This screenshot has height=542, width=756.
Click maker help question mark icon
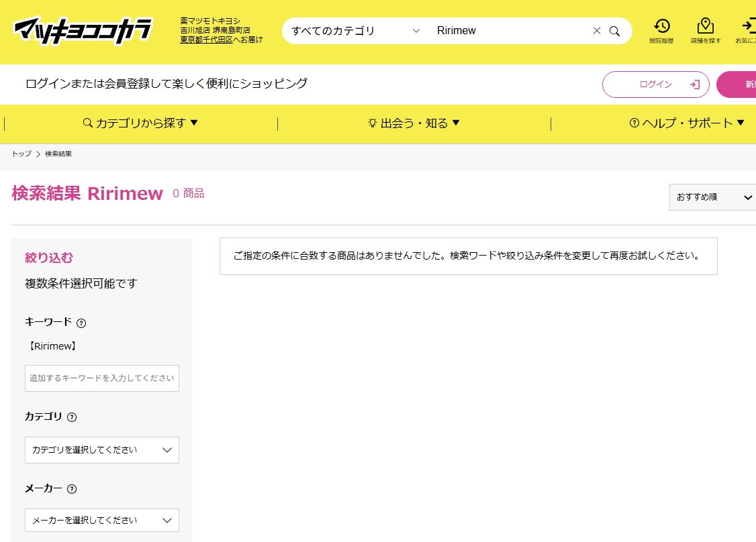(x=72, y=489)
